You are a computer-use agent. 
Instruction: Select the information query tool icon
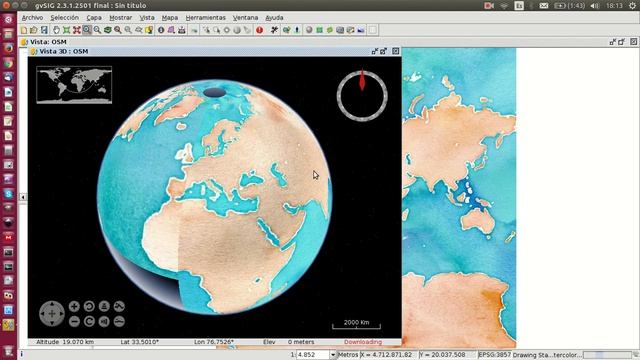point(161,30)
